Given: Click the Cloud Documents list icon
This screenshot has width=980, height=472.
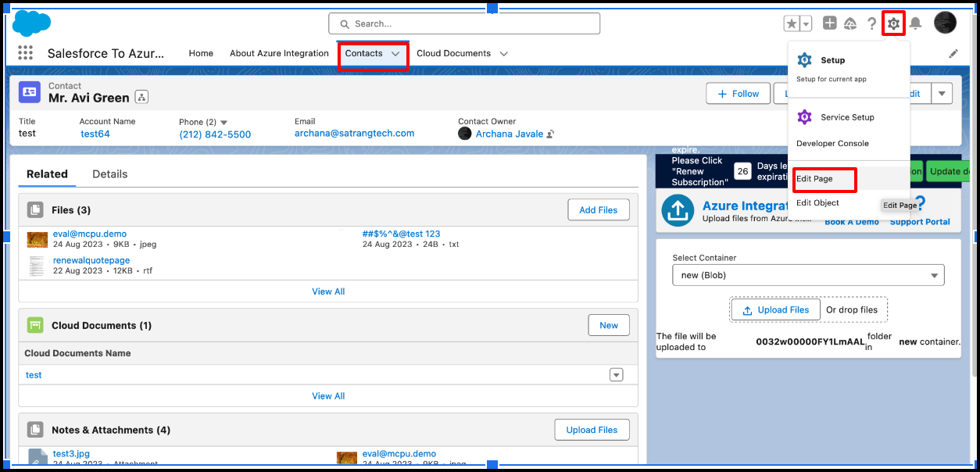Looking at the screenshot, I should [x=35, y=325].
